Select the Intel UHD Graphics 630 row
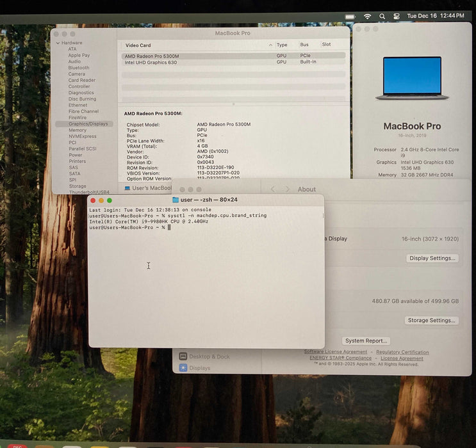The height and width of the screenshot is (448, 476). coord(233,62)
